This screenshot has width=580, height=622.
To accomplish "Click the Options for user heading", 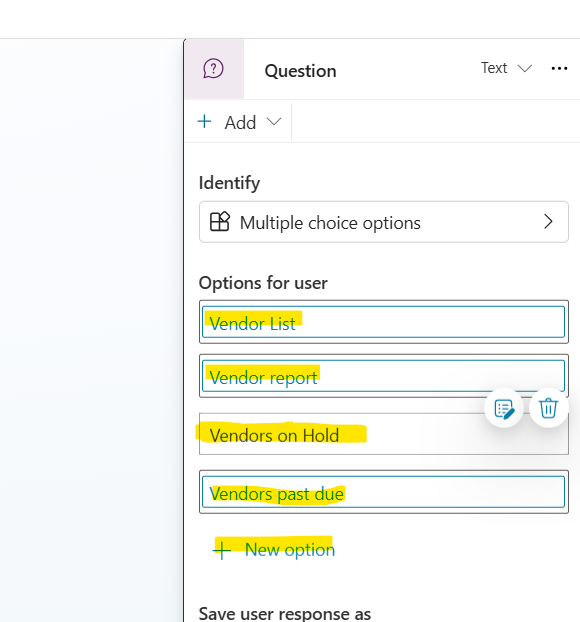I will point(263,283).
